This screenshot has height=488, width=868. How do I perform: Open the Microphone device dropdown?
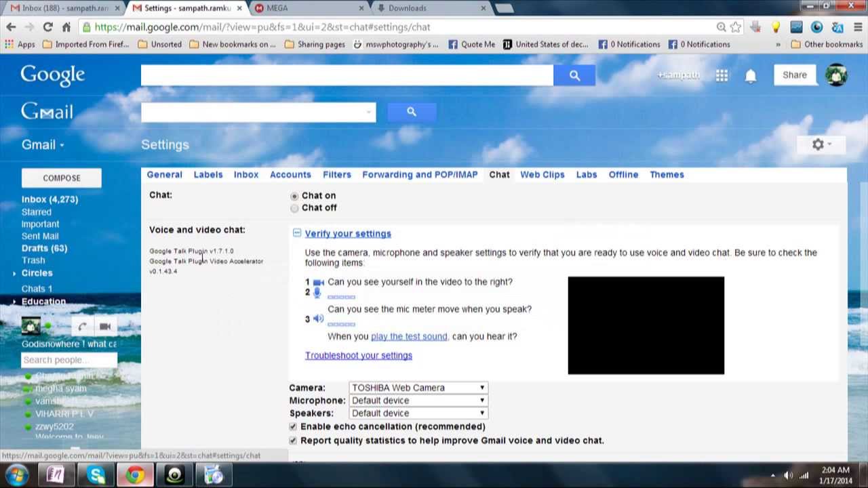click(x=418, y=401)
